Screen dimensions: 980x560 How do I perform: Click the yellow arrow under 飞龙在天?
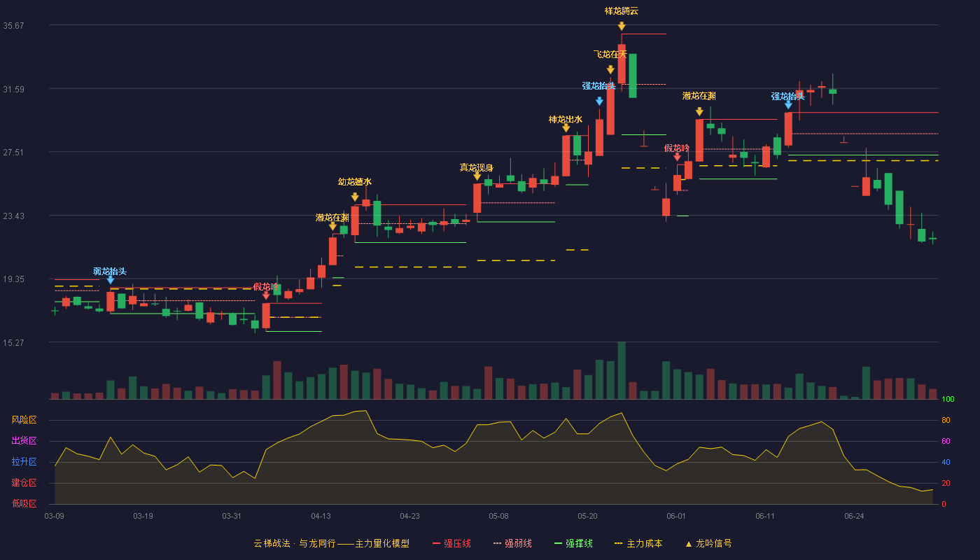pyautogui.click(x=610, y=70)
